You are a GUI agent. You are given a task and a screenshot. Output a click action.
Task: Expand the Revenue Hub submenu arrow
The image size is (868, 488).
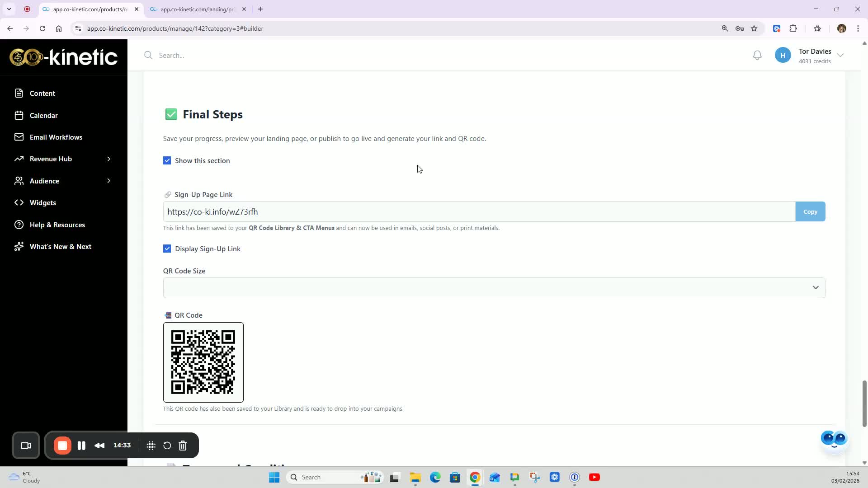pyautogui.click(x=108, y=159)
